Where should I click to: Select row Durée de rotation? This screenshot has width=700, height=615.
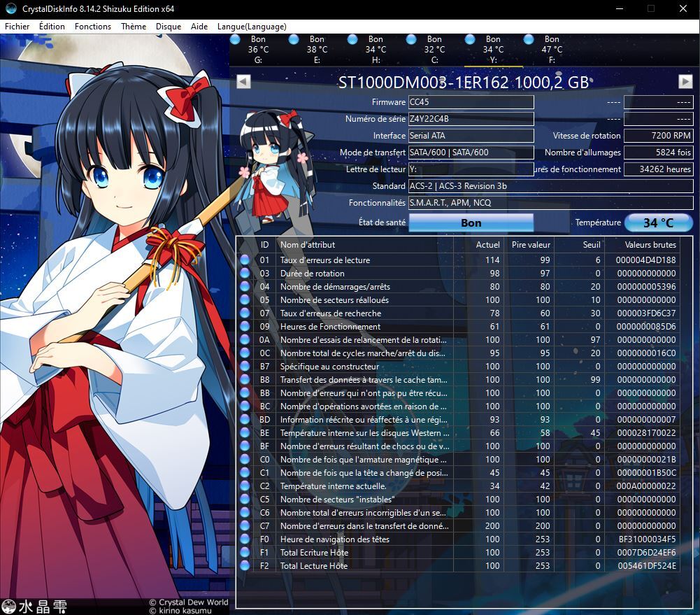pos(458,274)
